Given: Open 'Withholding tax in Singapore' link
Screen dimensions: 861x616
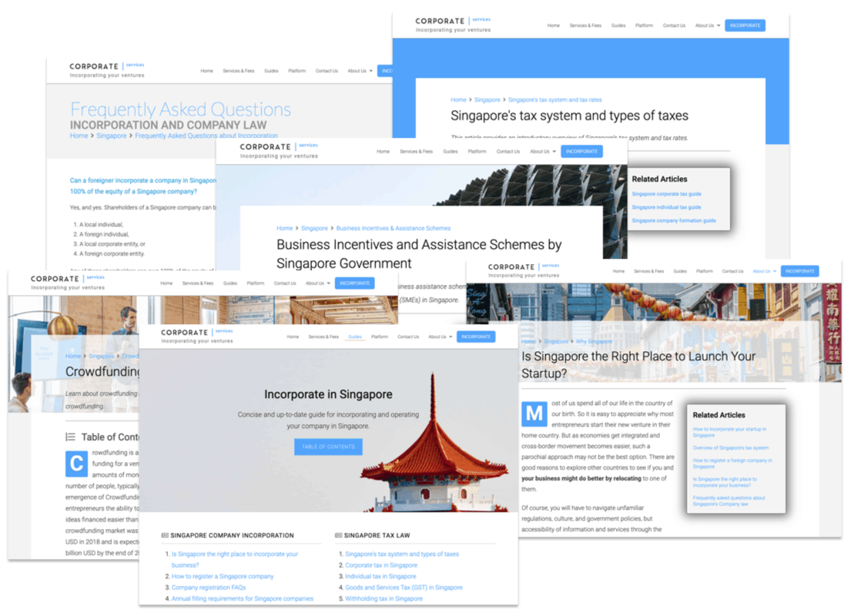Looking at the screenshot, I should pos(384,599).
